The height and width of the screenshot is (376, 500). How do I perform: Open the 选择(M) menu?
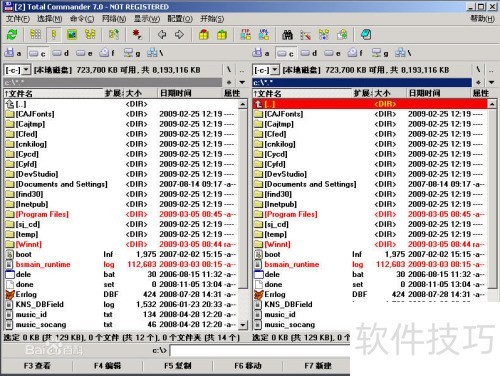pos(50,19)
